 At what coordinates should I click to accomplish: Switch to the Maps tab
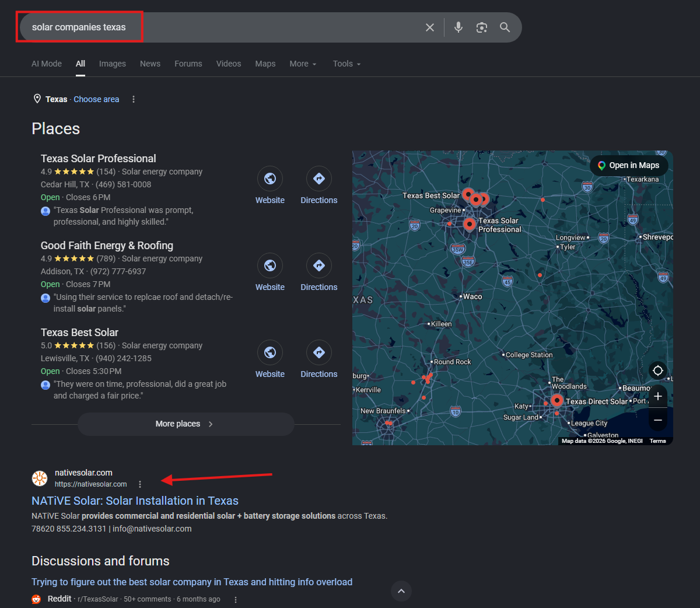click(265, 64)
